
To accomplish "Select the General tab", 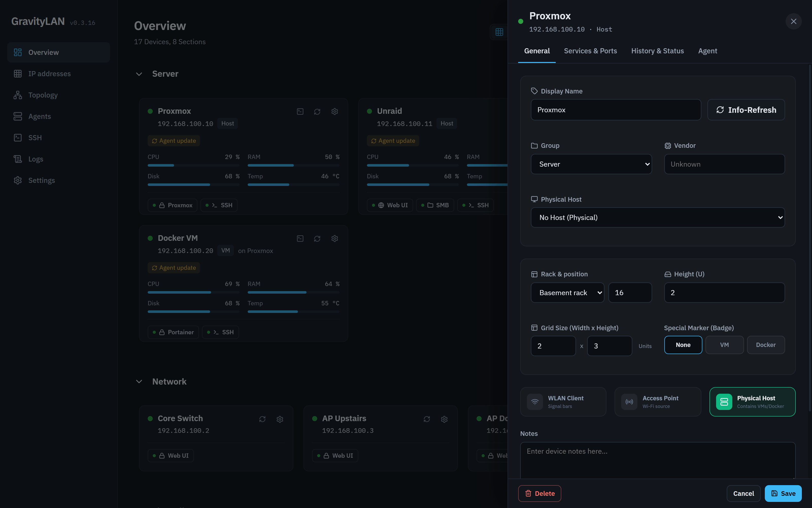I will tap(537, 51).
